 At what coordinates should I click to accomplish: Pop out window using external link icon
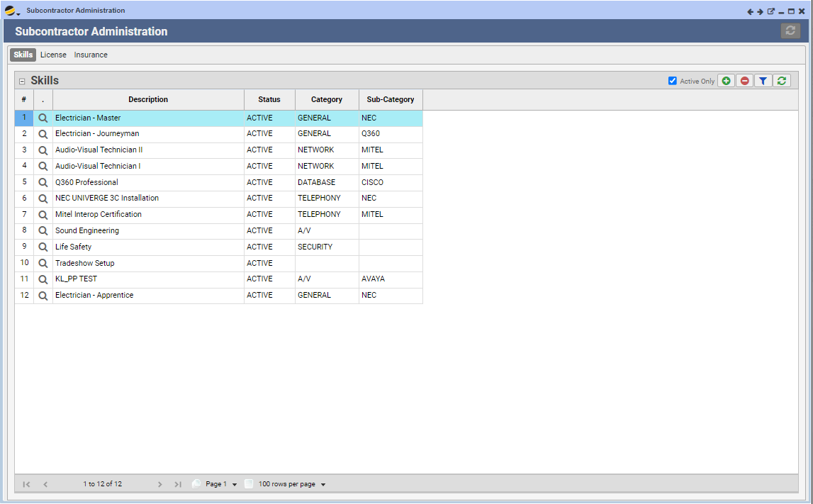[x=771, y=11]
